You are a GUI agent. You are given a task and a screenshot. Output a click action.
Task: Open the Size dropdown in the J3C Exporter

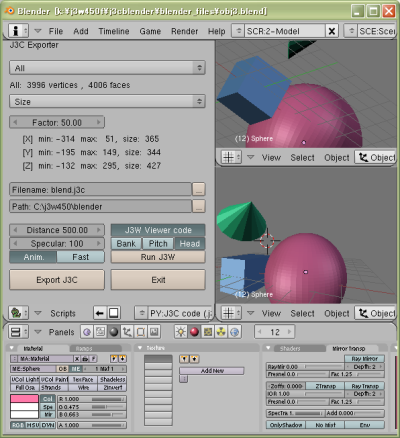[x=107, y=101]
